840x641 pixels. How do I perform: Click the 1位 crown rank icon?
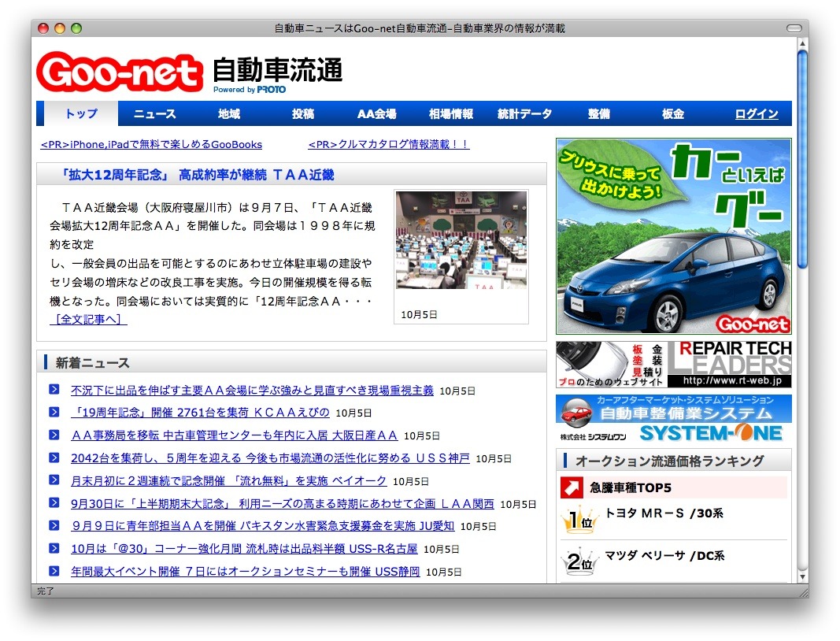click(579, 520)
